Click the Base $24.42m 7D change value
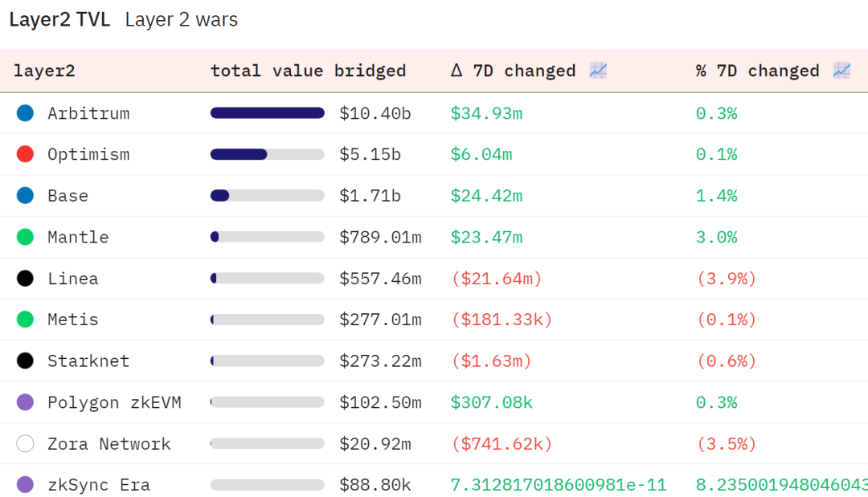The width and height of the screenshot is (868, 497). (486, 196)
